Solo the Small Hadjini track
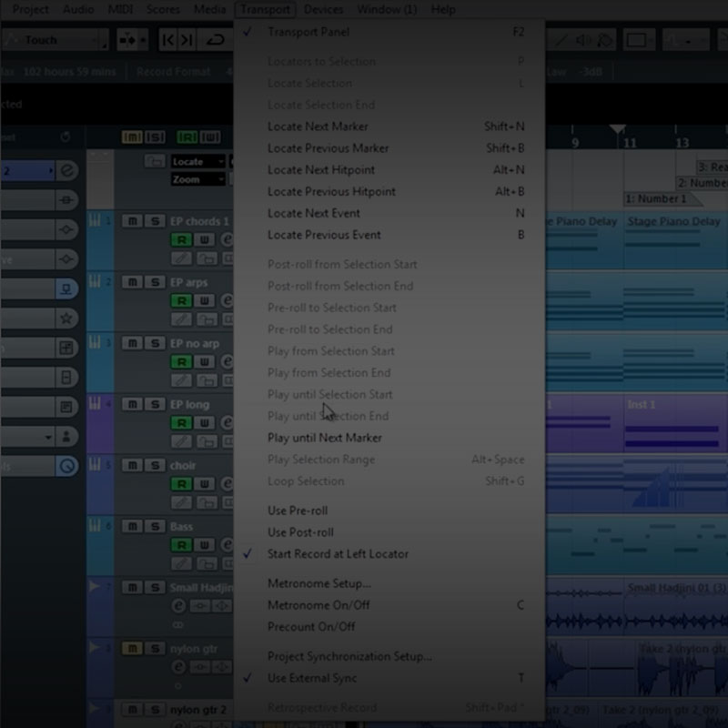The height and width of the screenshot is (728, 728). [155, 588]
